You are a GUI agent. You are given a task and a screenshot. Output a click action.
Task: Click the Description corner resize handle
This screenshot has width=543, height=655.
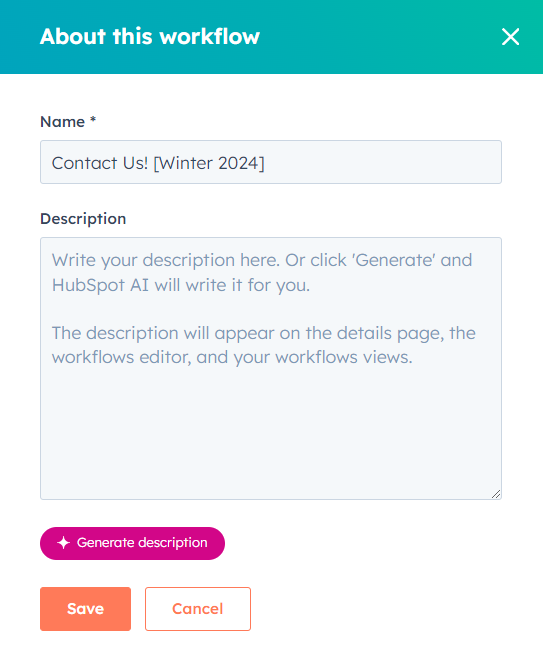click(x=496, y=494)
